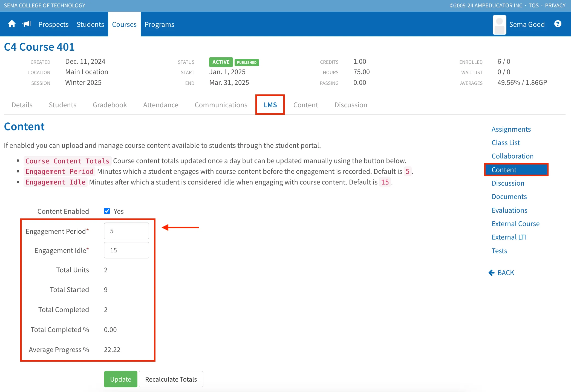The height and width of the screenshot is (392, 571).
Task: Click the C4 Course 401 title
Action: (39, 47)
